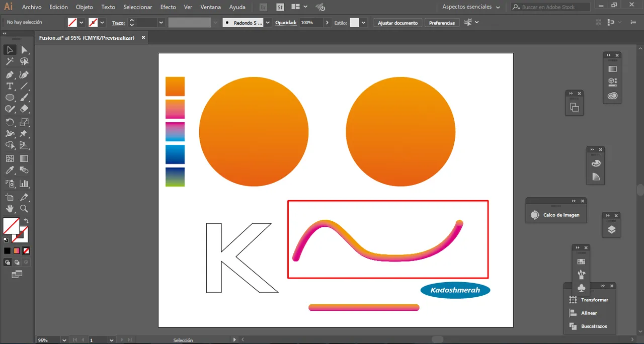Open the Efecto menu
644x344 pixels.
tap(168, 7)
